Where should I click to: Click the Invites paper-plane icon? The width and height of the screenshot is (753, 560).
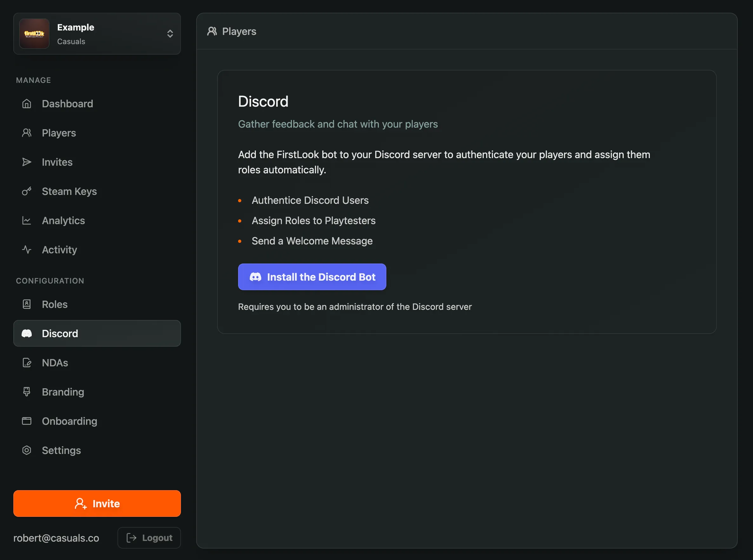(x=26, y=162)
